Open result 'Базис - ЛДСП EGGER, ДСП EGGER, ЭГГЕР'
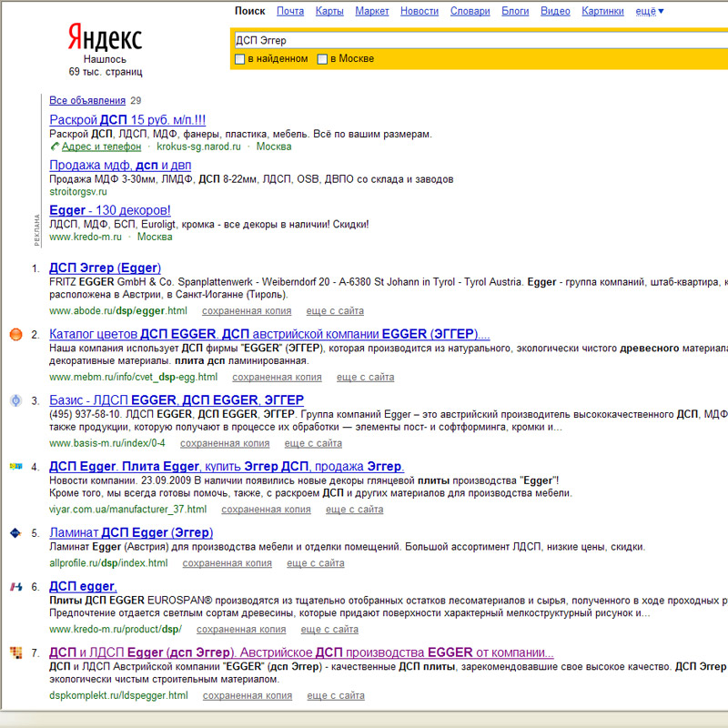The width and height of the screenshot is (728, 728). pyautogui.click(x=177, y=400)
